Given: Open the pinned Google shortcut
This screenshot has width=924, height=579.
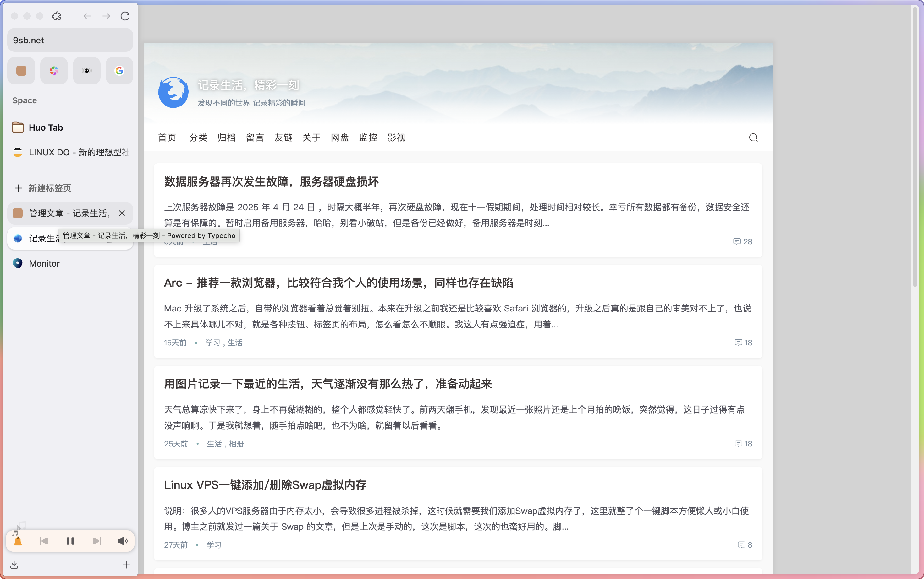Looking at the screenshot, I should point(119,70).
